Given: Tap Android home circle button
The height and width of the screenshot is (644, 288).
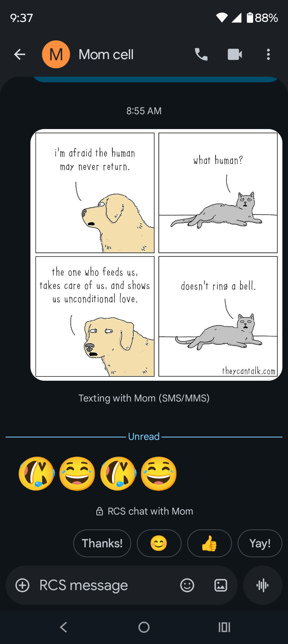Looking at the screenshot, I should coord(144,627).
